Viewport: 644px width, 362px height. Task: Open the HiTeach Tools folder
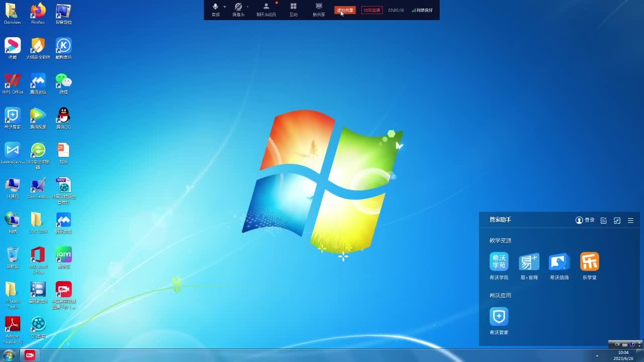pos(12,295)
